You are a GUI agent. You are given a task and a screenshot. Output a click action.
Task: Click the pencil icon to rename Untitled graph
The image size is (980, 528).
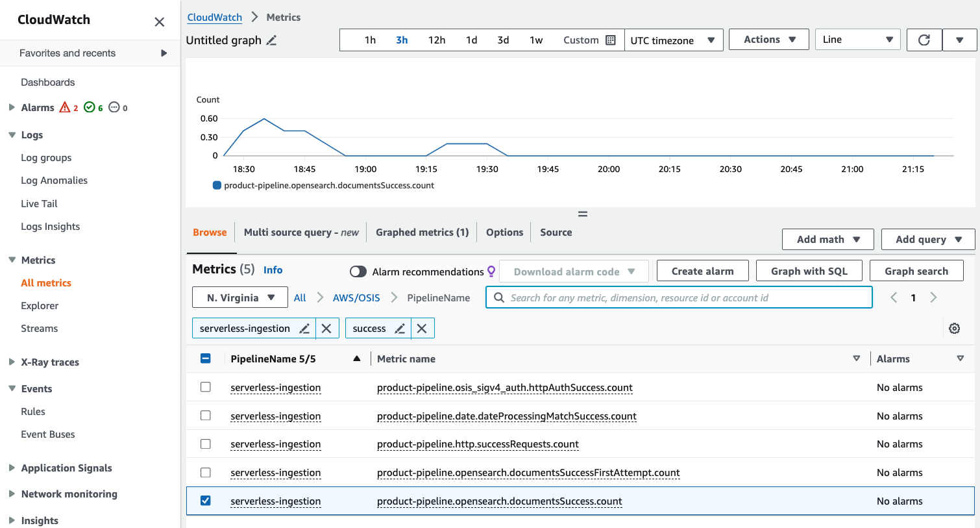(x=271, y=40)
